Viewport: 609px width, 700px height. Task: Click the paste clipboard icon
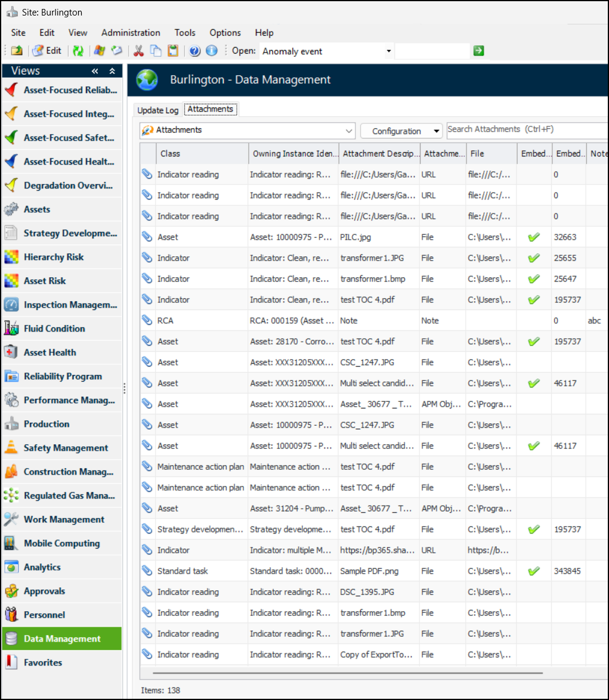[x=173, y=51]
